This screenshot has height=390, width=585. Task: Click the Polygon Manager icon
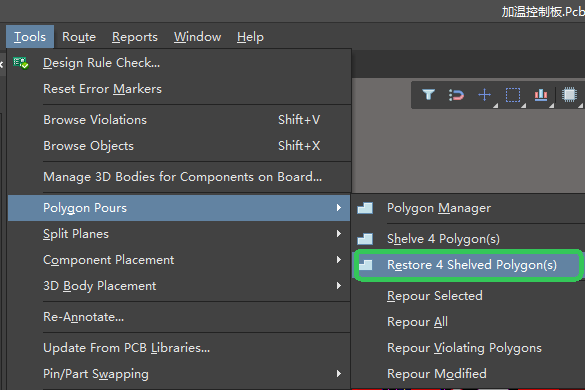pos(365,208)
